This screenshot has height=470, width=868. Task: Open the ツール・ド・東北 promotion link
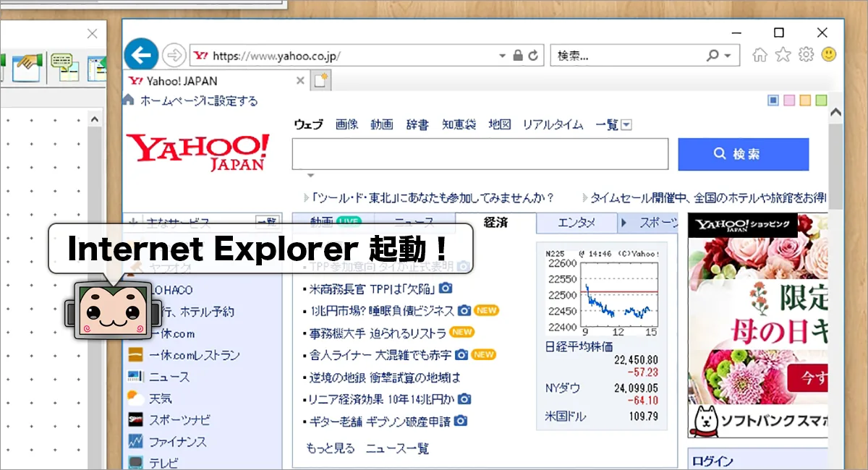(x=433, y=197)
